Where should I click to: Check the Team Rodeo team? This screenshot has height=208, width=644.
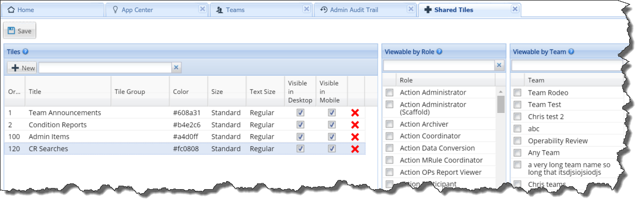517,93
